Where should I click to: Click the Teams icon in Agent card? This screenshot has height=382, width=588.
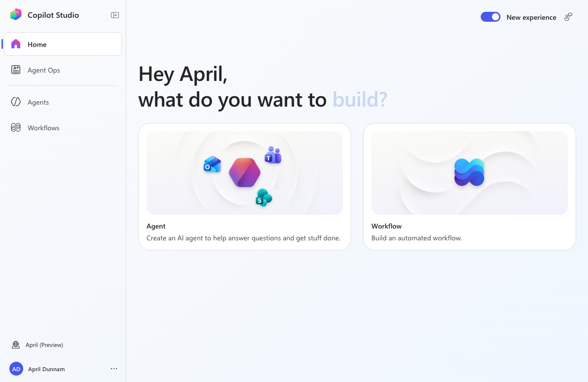click(x=273, y=155)
